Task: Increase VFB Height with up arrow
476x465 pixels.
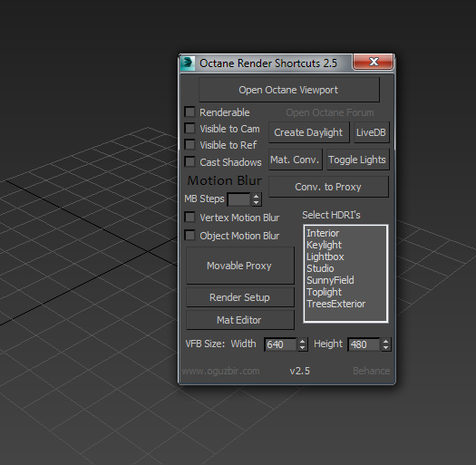Action: (x=386, y=341)
